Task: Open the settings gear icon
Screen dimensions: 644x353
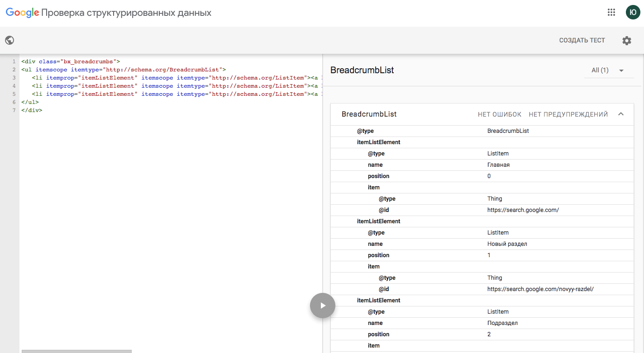Action: 626,41
